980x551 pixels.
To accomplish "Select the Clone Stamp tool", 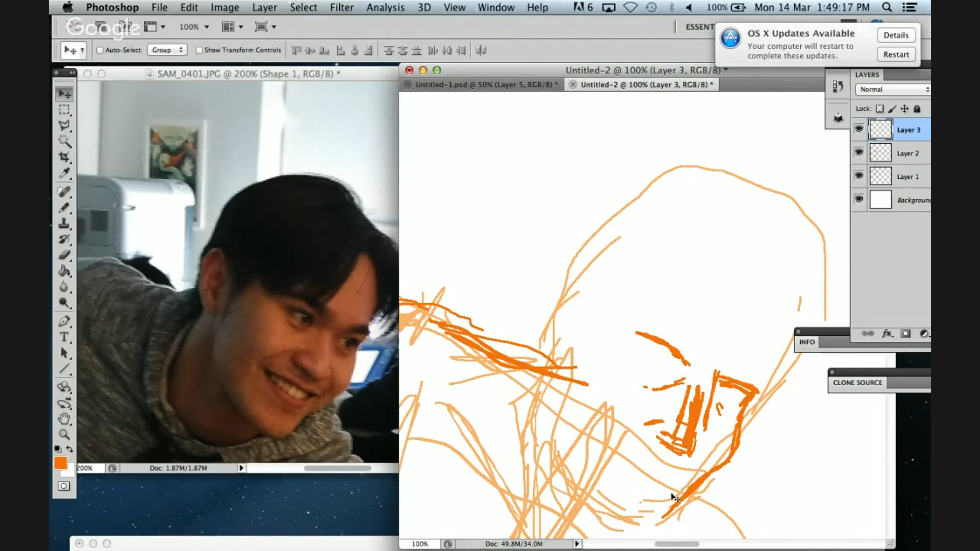I will pyautogui.click(x=64, y=223).
